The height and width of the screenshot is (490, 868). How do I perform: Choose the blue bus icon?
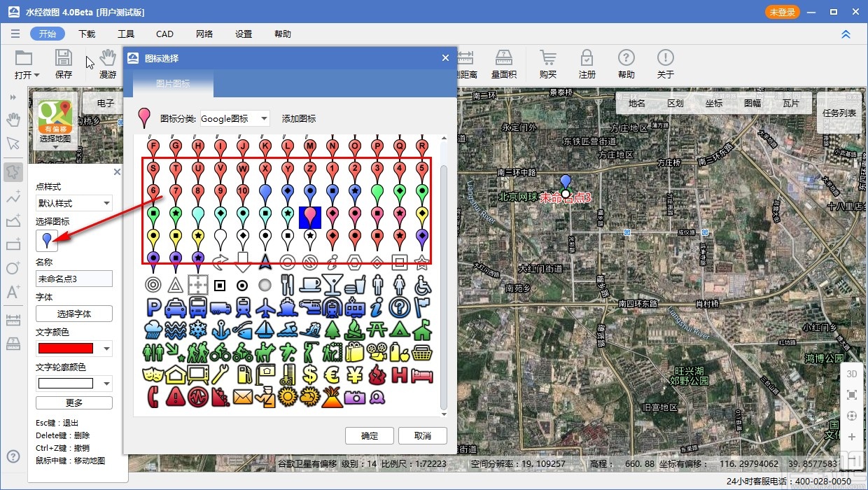pos(198,307)
